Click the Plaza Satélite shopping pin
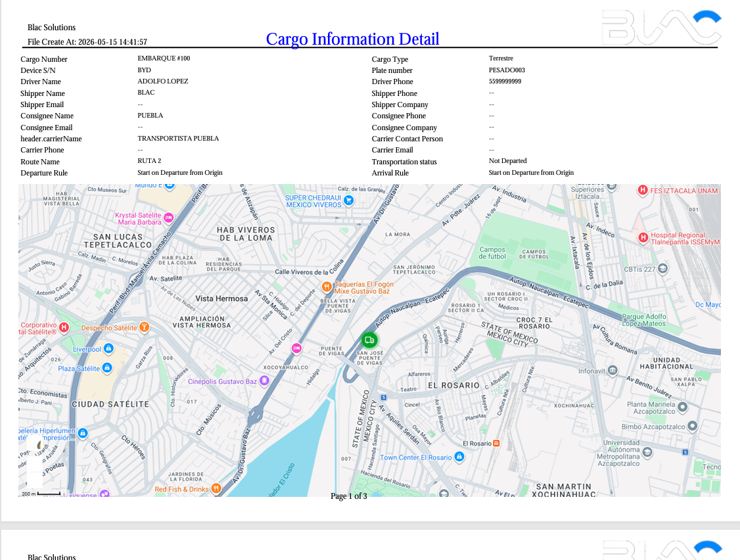This screenshot has height=560, width=740. (x=107, y=367)
